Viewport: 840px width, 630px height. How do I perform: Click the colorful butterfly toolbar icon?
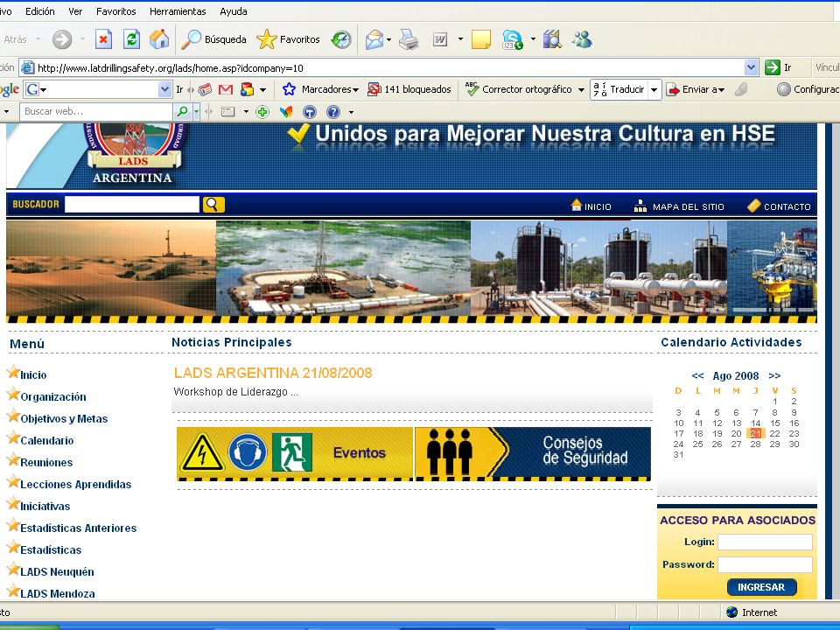(287, 111)
